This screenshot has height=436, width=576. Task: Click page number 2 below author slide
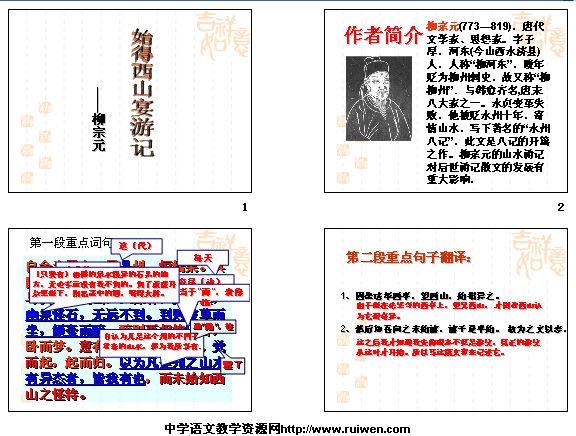click(x=561, y=207)
